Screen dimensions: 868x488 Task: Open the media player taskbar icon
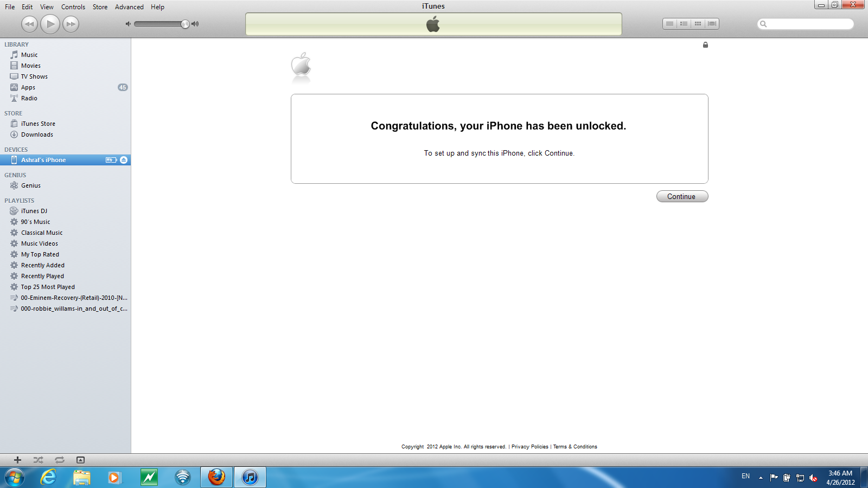[114, 478]
